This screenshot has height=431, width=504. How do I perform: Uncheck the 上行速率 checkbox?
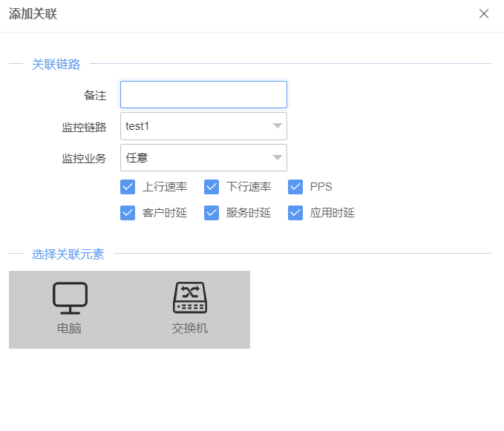click(128, 187)
